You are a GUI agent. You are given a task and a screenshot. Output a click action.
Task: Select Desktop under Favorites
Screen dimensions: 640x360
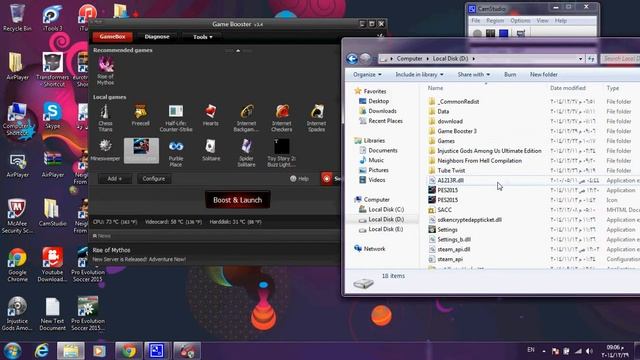(378, 101)
